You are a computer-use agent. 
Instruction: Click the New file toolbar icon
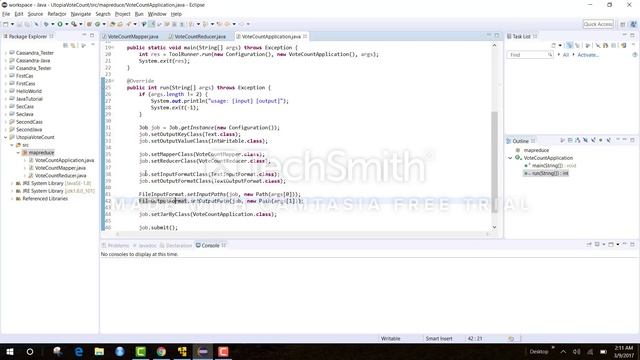pos(6,24)
